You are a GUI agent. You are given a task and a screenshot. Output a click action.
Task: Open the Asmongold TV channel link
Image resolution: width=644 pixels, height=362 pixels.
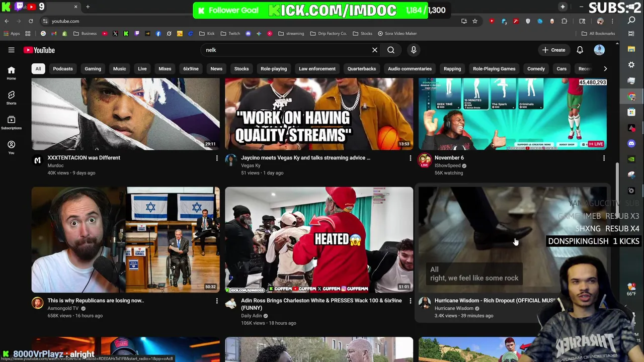63,308
